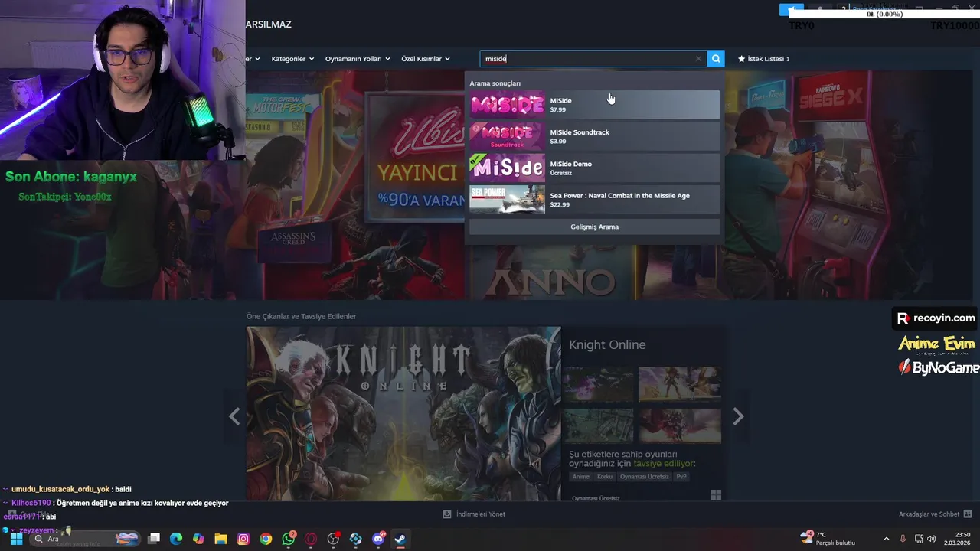
Task: Open Task View on the taskbar
Action: point(154,539)
